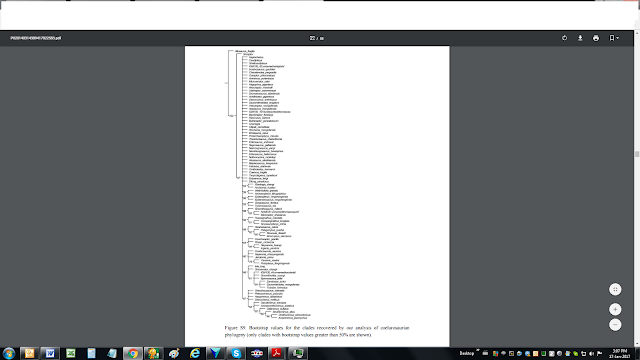Open Skype from the taskbar

pos(236,353)
